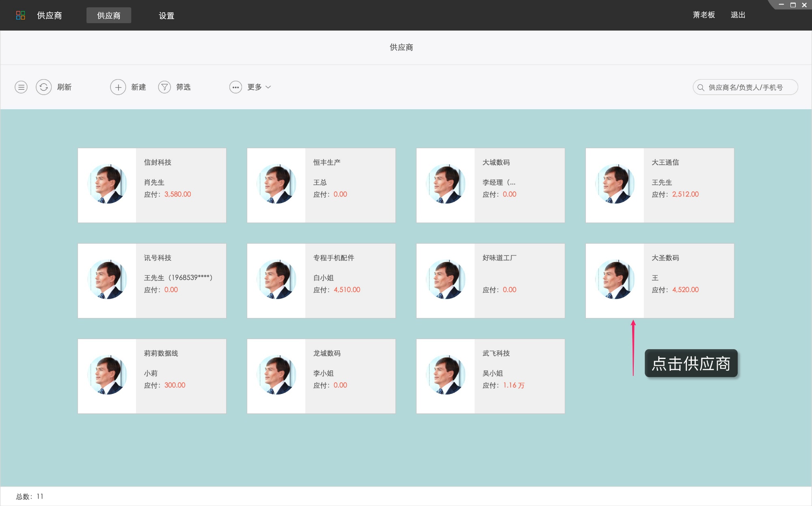Select the funnel icon next to 筛选

coord(164,87)
